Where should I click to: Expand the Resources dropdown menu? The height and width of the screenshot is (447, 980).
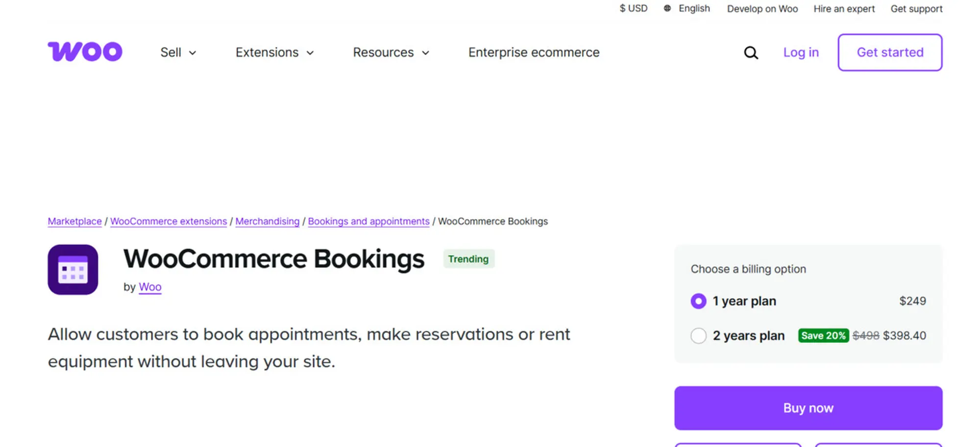391,52
